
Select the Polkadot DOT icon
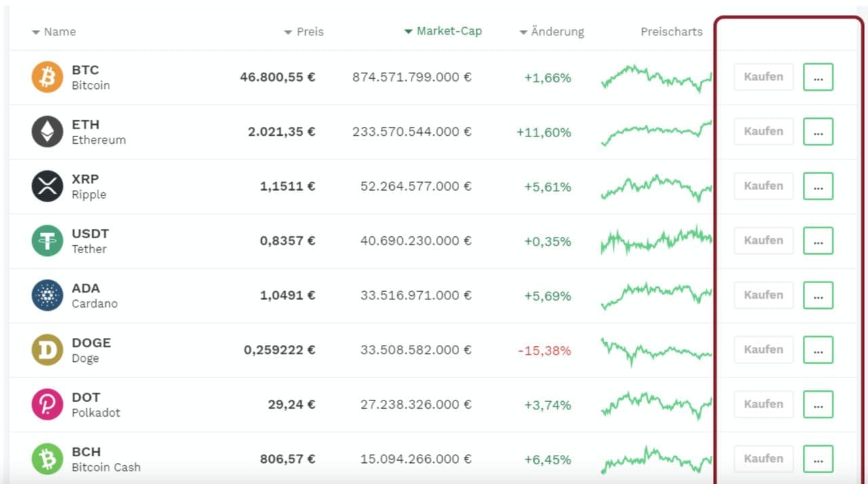point(47,405)
